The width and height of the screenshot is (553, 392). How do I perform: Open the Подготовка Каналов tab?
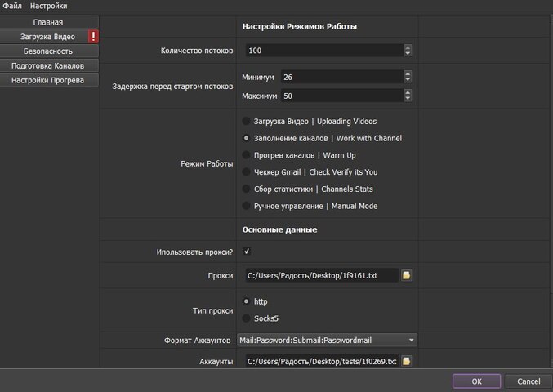click(x=49, y=65)
